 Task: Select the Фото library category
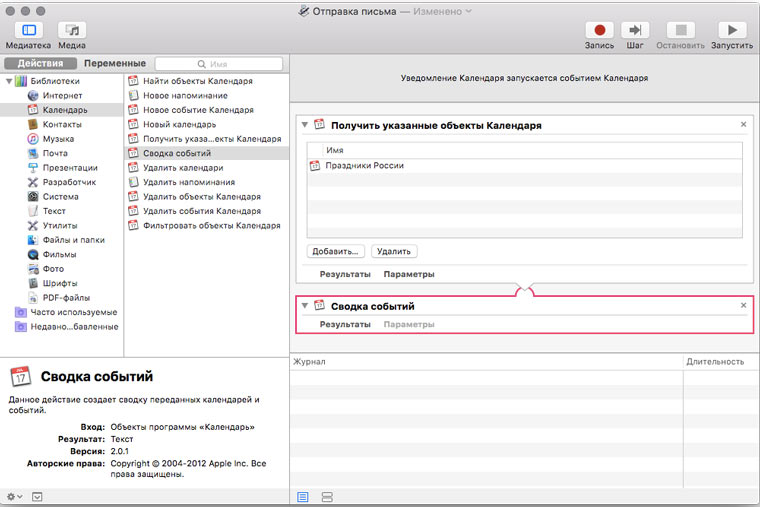click(53, 269)
